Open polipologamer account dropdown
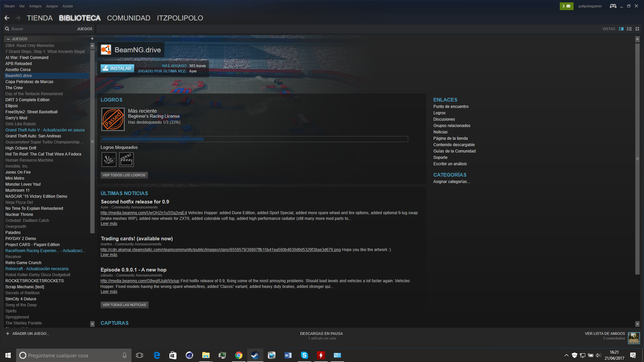The image size is (644, 362). point(590,6)
